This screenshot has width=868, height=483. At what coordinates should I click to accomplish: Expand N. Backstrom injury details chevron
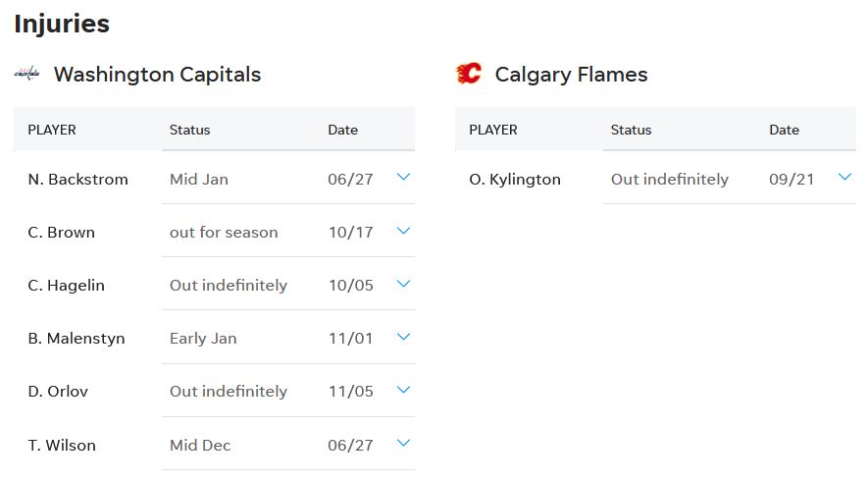(403, 177)
